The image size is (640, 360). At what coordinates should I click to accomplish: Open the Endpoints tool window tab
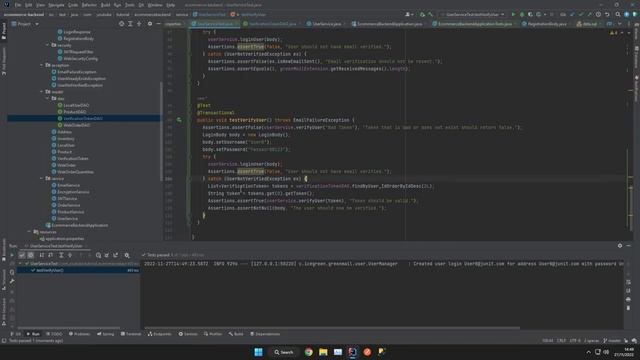tap(160, 334)
